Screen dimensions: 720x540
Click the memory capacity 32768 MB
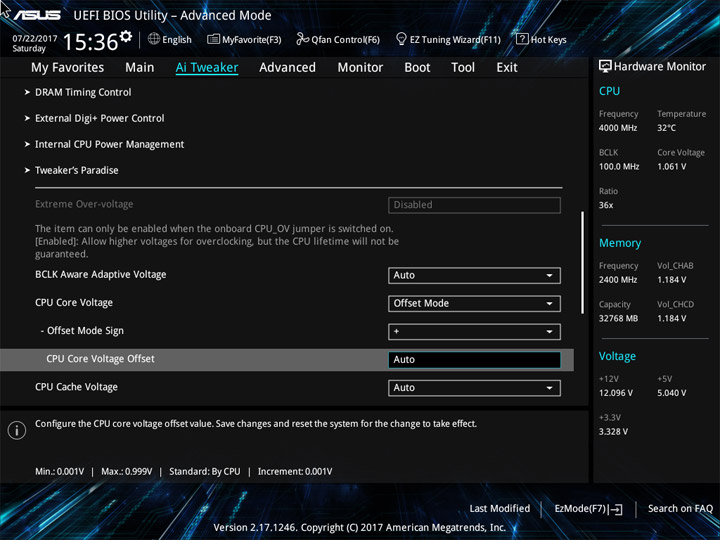(618, 318)
